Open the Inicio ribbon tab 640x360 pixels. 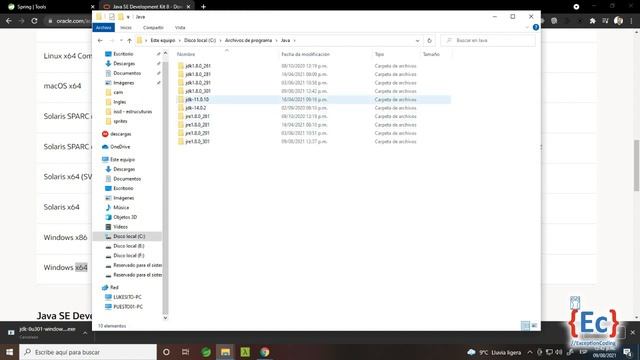126,27
